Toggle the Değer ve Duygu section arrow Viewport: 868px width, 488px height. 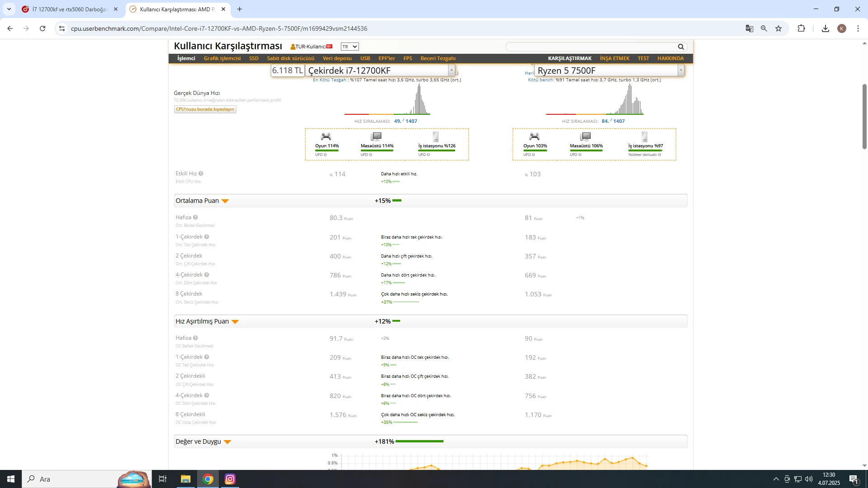[227, 442]
